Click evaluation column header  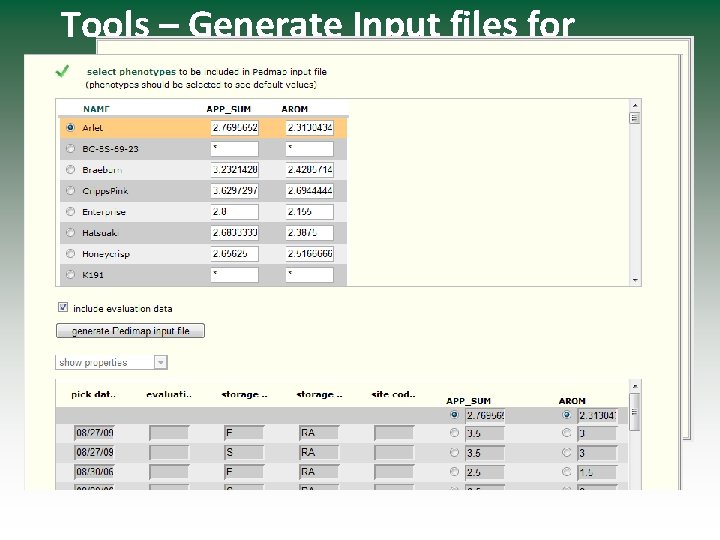coord(169,394)
